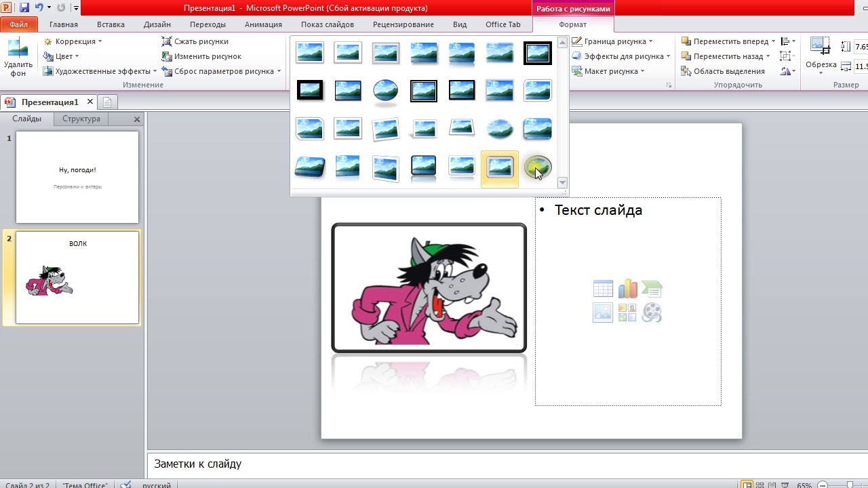Screen dimensions: 868x488
Task: Click the Текст слайда placeholder text
Action: [x=598, y=210]
